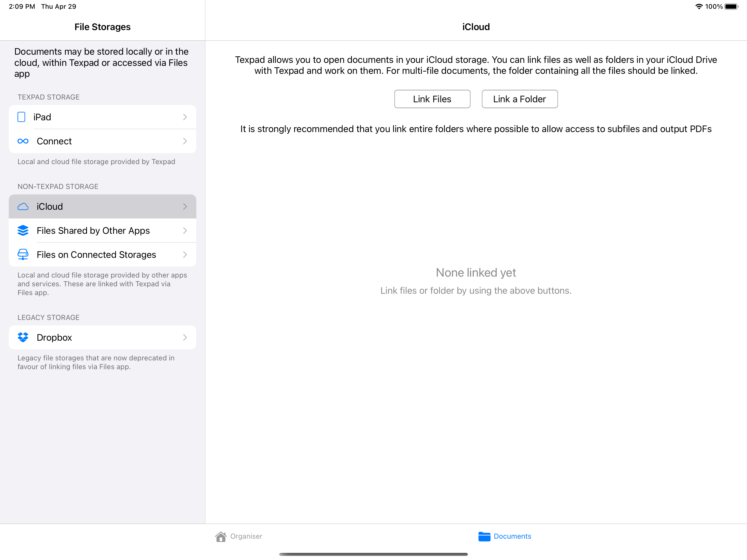
Task: Tap the LEGACY STORAGE section header
Action: pyautogui.click(x=48, y=317)
